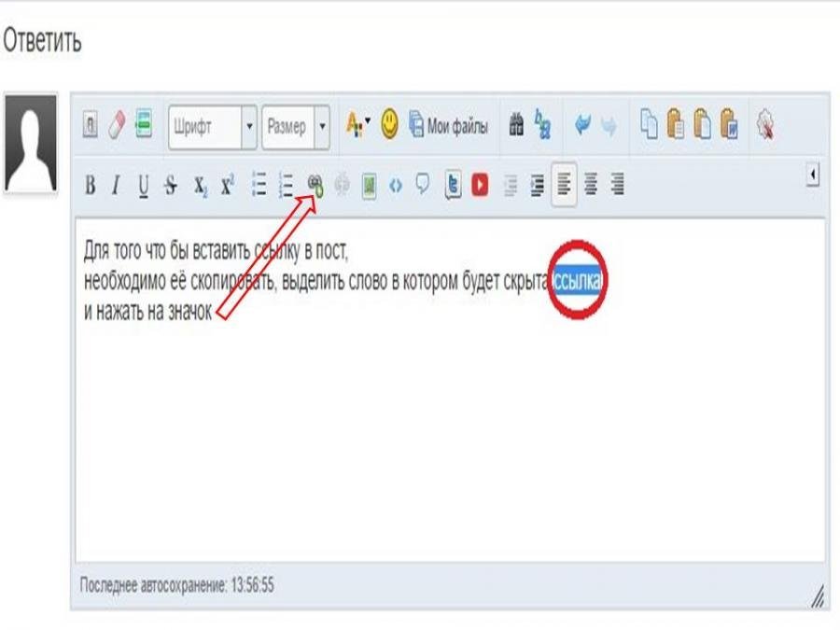Click paste as plain text icon

click(702, 124)
